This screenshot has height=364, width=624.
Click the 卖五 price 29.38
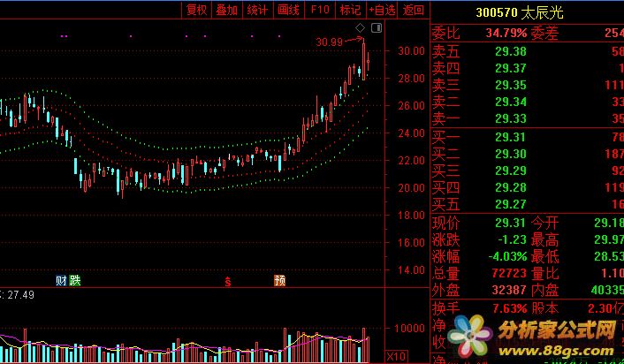click(511, 51)
